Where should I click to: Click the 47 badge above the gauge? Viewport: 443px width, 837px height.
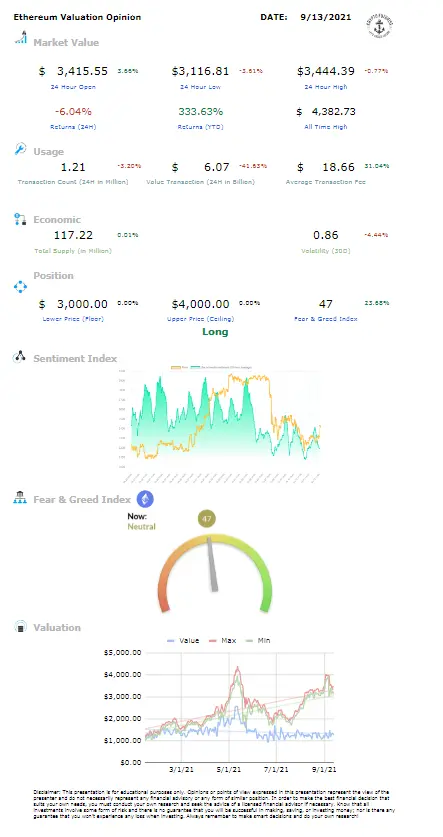pos(207,518)
